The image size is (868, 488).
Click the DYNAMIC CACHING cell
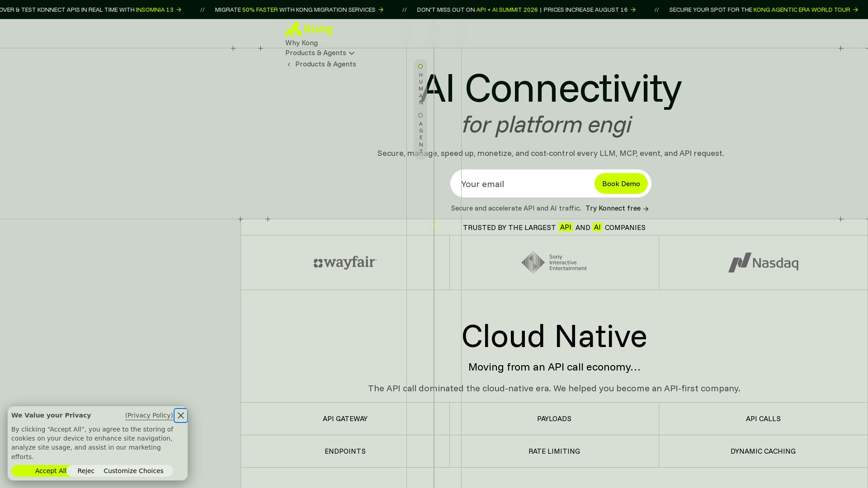[x=763, y=451]
